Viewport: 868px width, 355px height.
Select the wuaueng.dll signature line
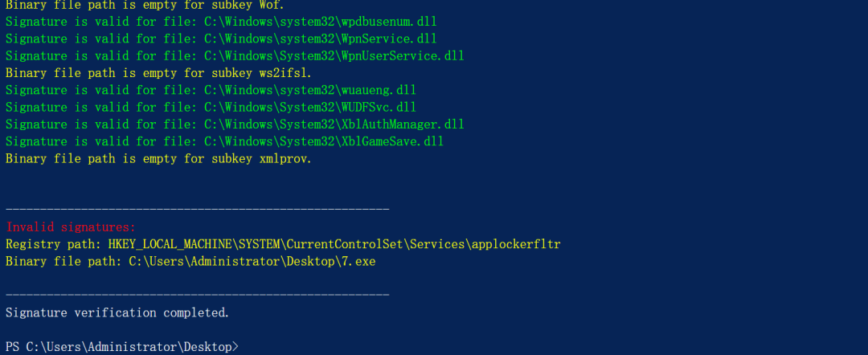[x=211, y=91]
